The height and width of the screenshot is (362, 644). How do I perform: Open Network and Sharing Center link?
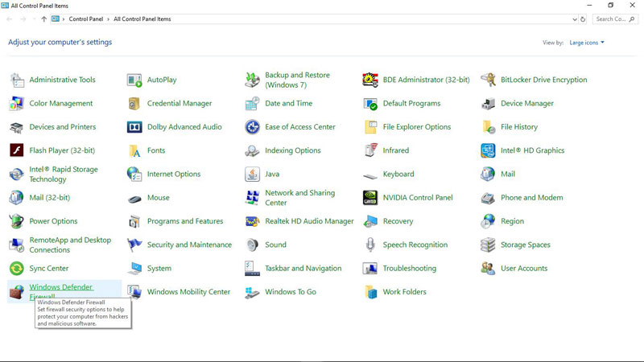[x=299, y=198]
